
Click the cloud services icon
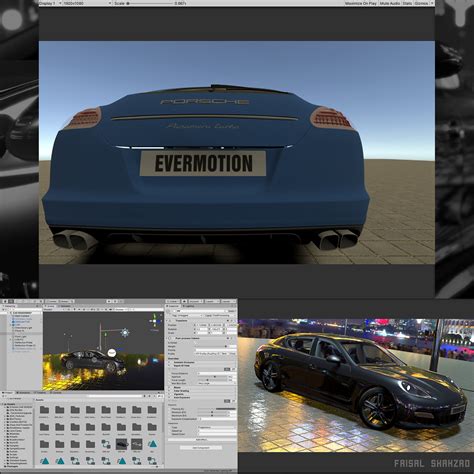(184, 301)
